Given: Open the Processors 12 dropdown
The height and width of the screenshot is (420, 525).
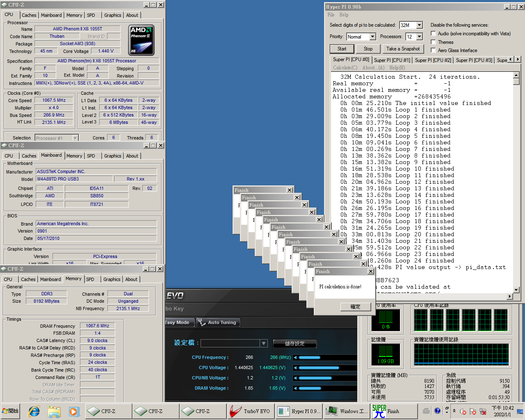Looking at the screenshot, I should (x=419, y=37).
